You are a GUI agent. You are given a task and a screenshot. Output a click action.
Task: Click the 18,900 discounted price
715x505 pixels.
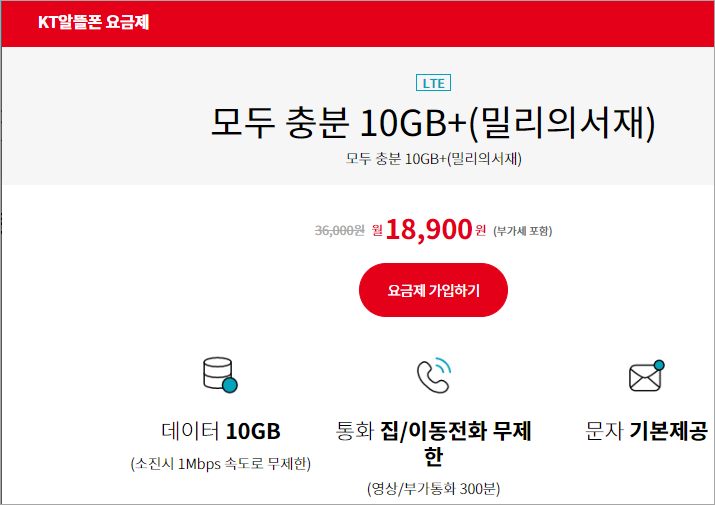[429, 229]
